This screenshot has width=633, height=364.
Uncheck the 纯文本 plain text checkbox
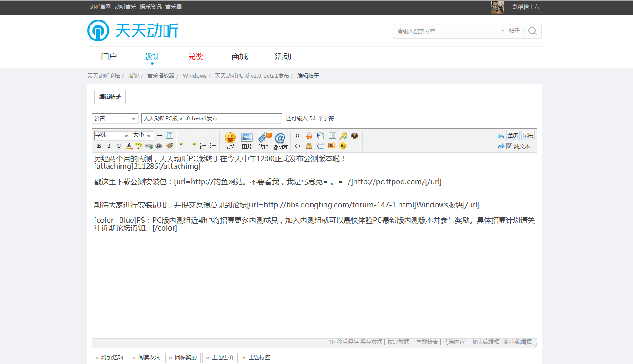pyautogui.click(x=509, y=146)
